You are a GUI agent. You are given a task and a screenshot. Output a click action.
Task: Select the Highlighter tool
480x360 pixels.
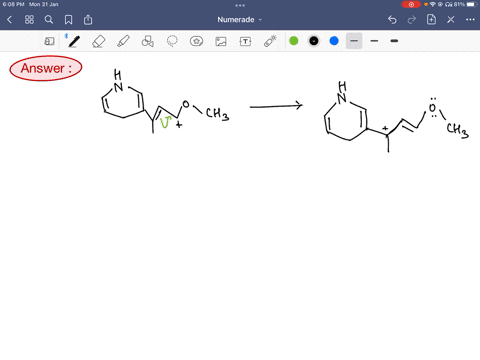(x=123, y=41)
